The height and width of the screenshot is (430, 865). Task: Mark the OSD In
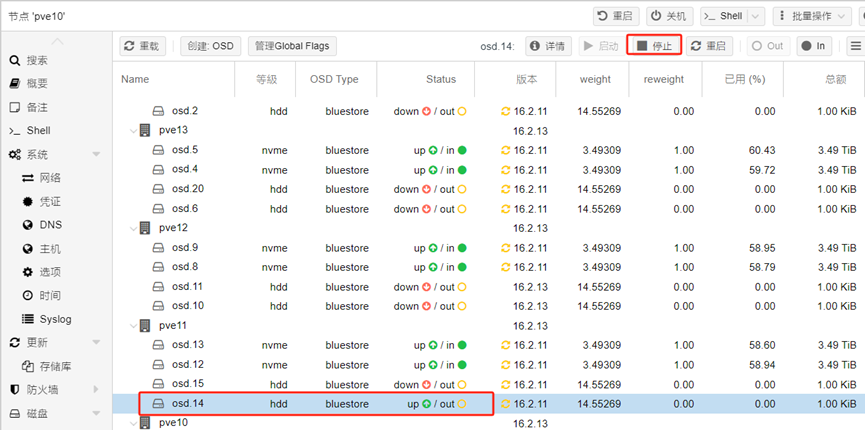tap(814, 46)
